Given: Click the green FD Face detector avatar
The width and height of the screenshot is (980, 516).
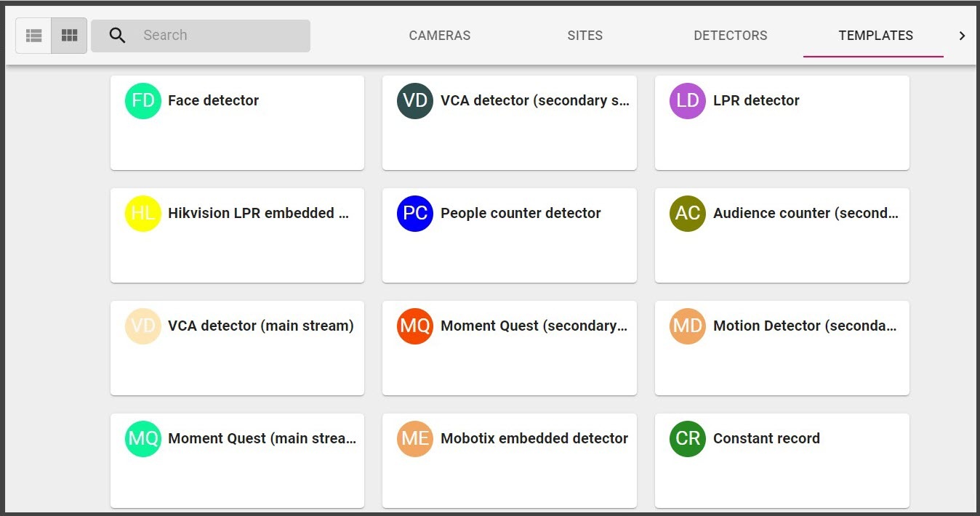Looking at the screenshot, I should [x=142, y=101].
